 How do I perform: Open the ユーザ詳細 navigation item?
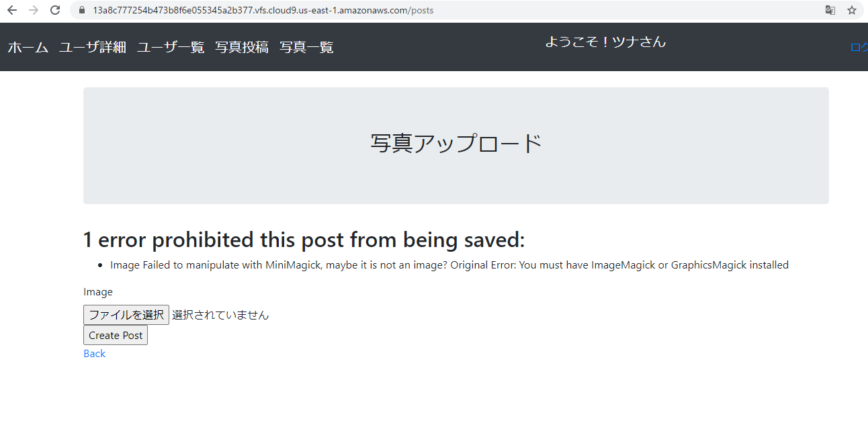point(92,47)
